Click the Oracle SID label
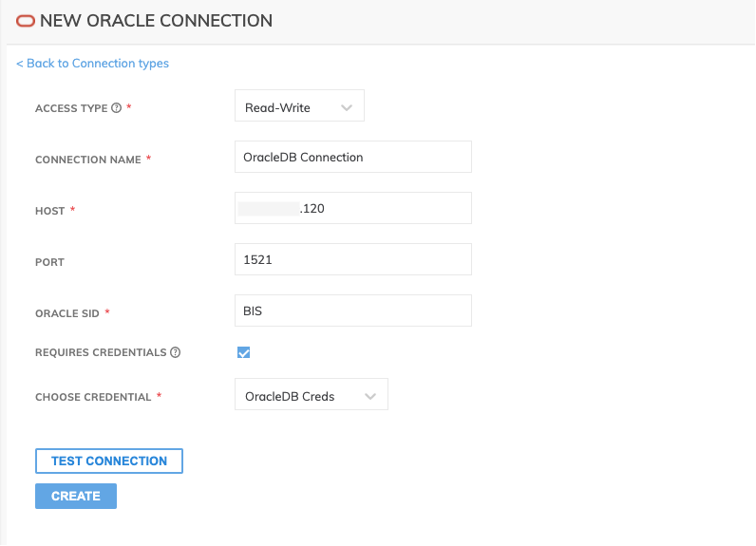Screen dimensions: 756x546 pyautogui.click(x=67, y=313)
